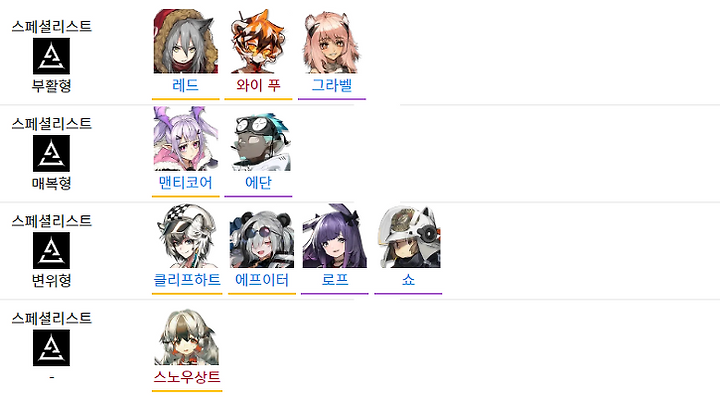The image size is (720, 402).
Task: Open the 스노우상트 link
Action: (187, 377)
